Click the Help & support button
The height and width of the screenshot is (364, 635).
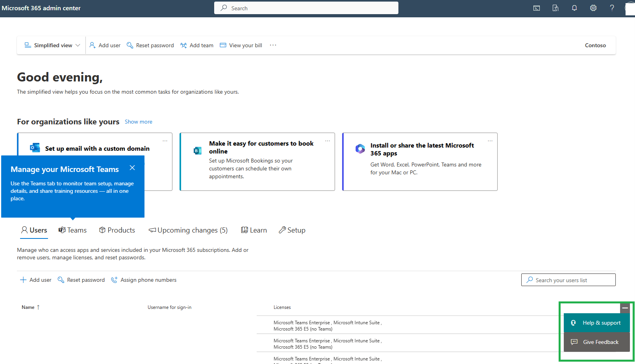pos(597,323)
